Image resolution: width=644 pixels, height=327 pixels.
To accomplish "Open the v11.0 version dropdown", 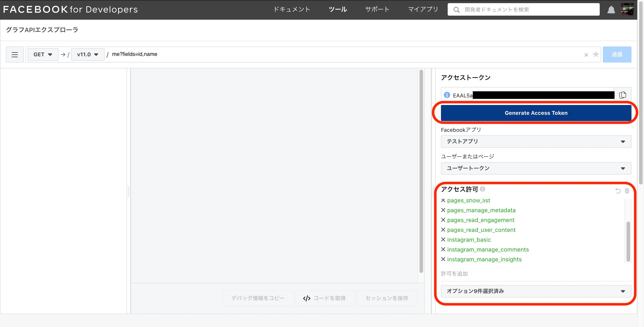I will (x=87, y=54).
